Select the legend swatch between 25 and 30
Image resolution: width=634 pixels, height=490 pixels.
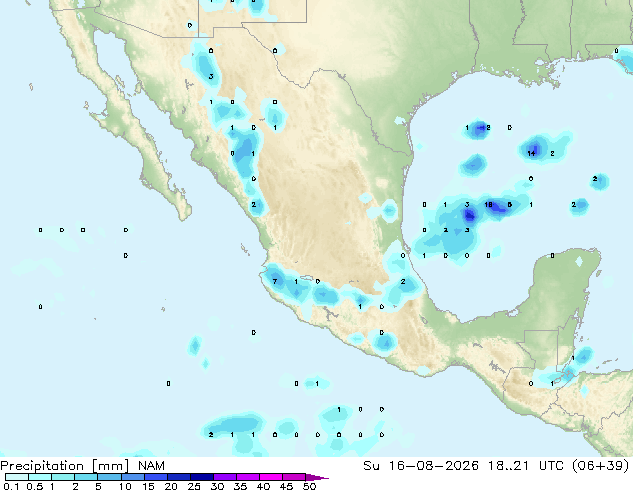point(202,477)
